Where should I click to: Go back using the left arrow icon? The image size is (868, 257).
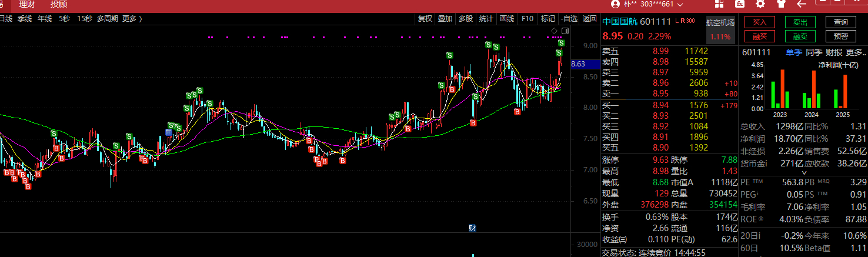coord(802,4)
